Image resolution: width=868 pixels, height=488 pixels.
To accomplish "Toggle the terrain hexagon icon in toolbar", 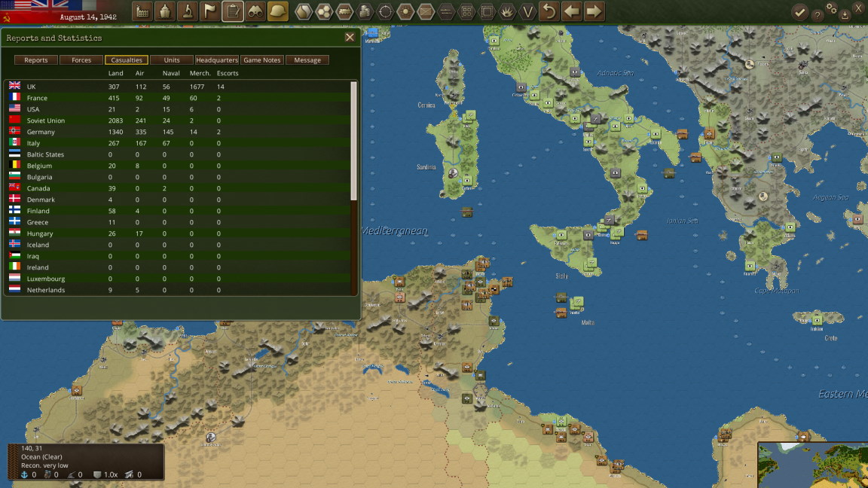I will pyautogui.click(x=304, y=11).
